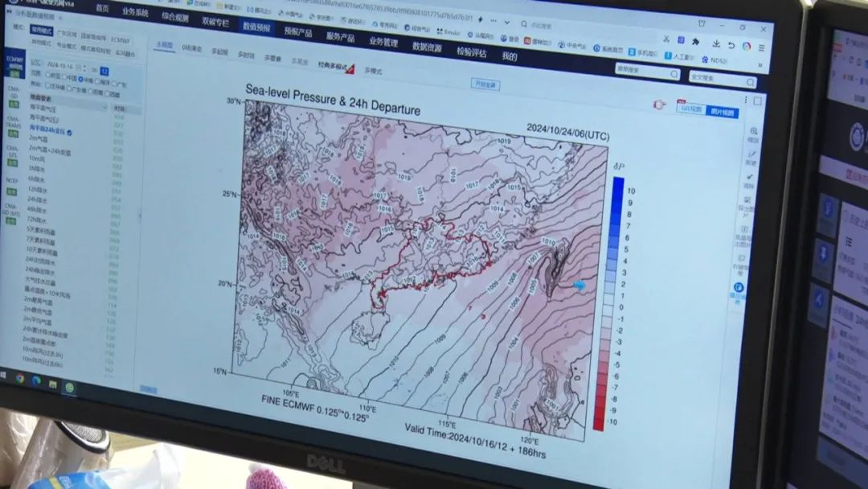Click the colorful circle browser icon
This screenshot has height=489, width=868.
[x=746, y=47]
